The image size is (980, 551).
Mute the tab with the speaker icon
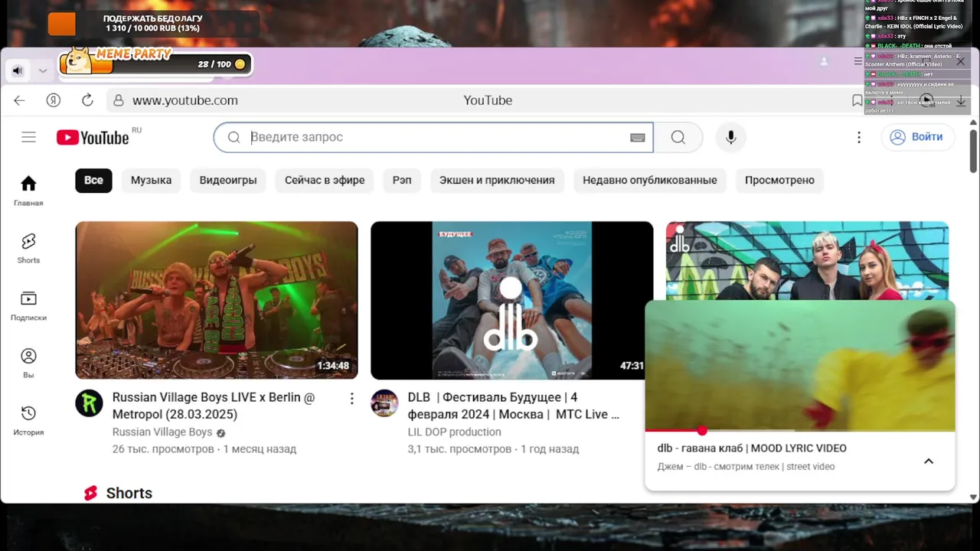[x=18, y=70]
